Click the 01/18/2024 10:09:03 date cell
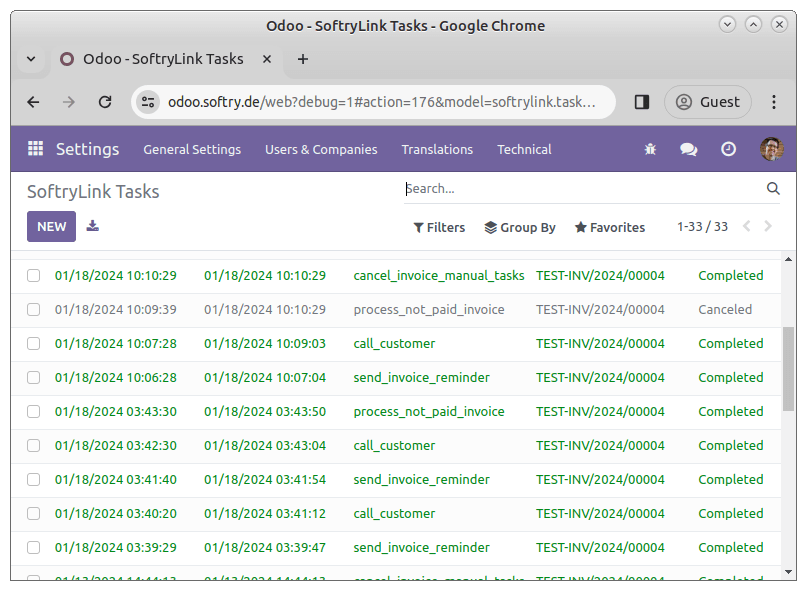 [265, 343]
